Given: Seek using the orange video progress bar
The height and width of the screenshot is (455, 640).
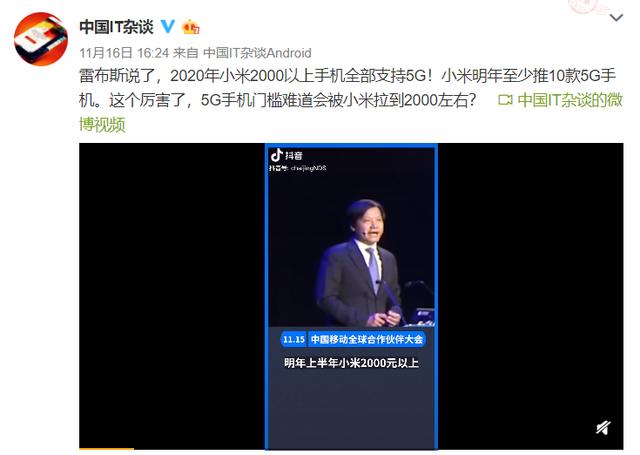Looking at the screenshot, I should click(106, 449).
